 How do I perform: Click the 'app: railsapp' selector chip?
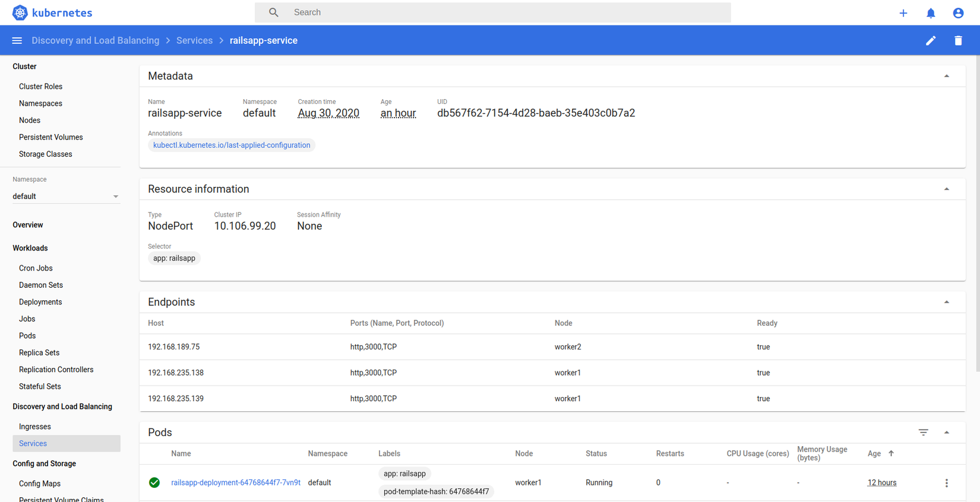174,258
